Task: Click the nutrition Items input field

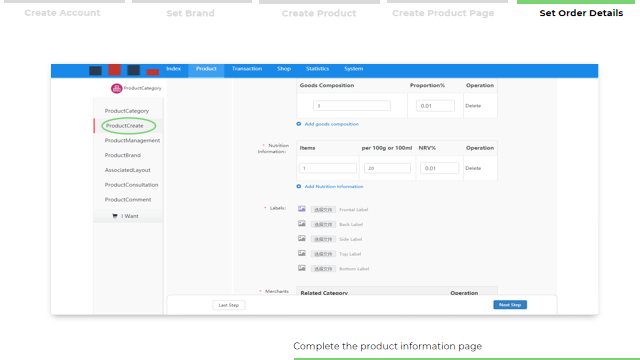Action: coord(328,168)
